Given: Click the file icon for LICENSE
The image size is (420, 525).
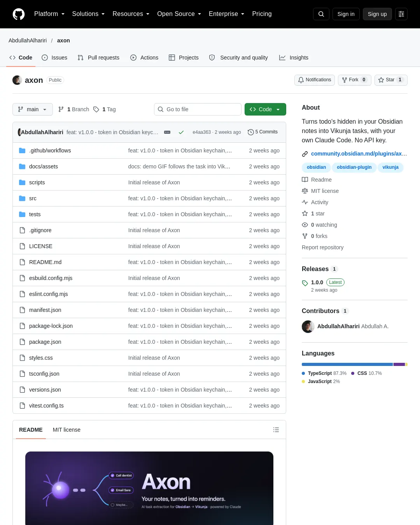Looking at the screenshot, I should pyautogui.click(x=22, y=246).
